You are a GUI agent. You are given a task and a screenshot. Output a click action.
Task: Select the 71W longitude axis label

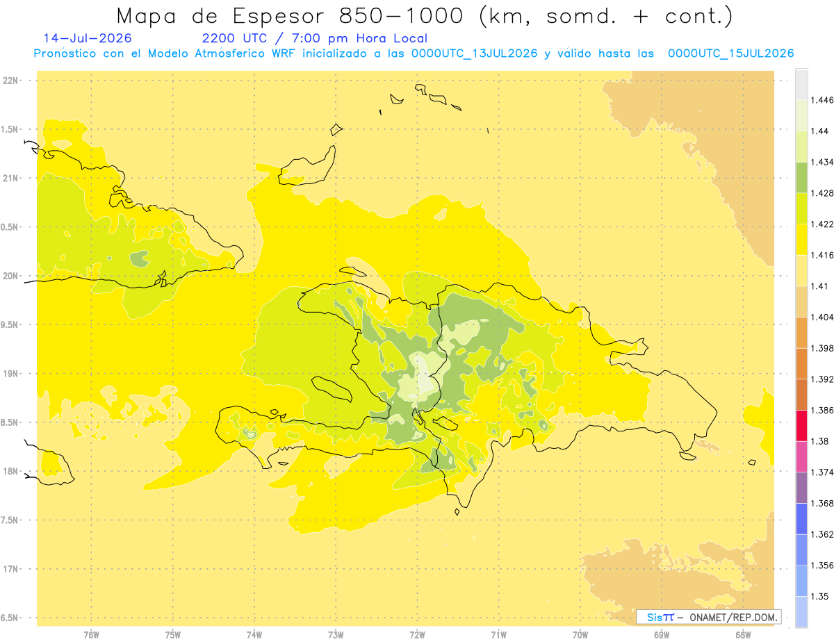tap(498, 635)
